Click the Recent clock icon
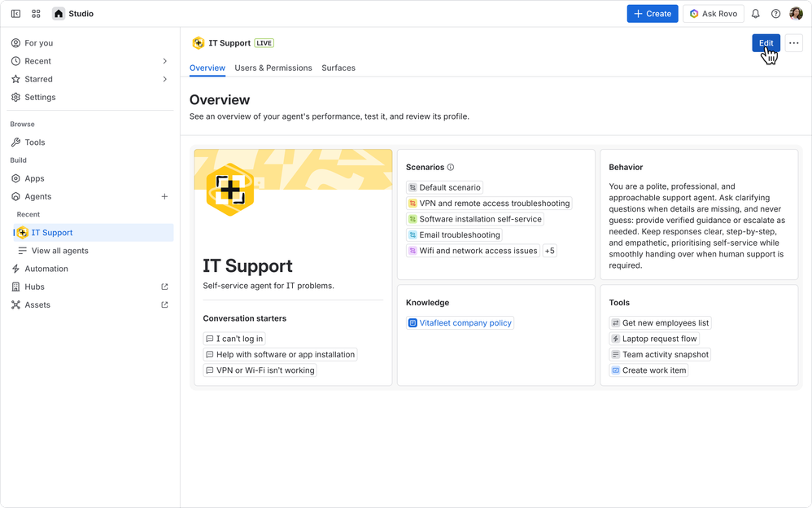 [16, 60]
